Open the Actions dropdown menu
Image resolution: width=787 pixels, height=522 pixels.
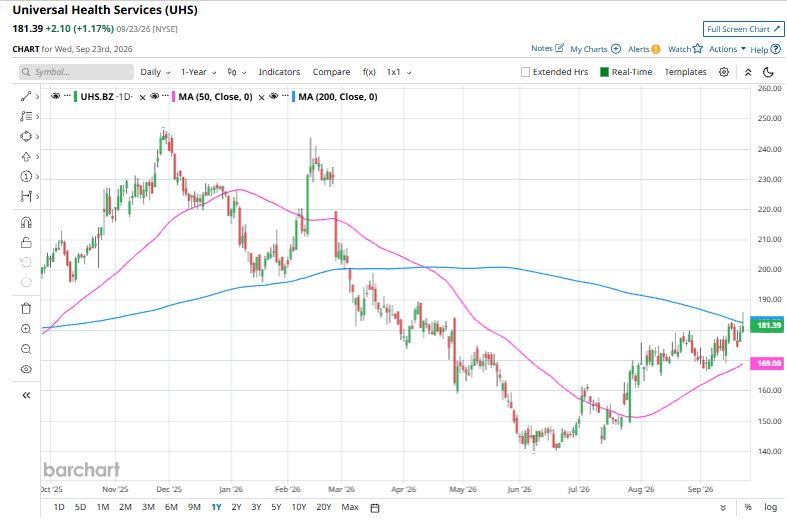727,49
